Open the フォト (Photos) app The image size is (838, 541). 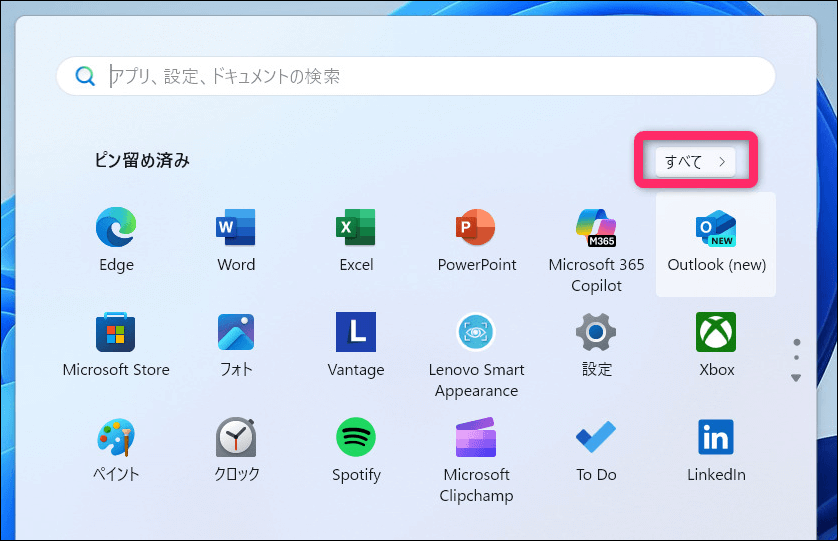point(236,333)
